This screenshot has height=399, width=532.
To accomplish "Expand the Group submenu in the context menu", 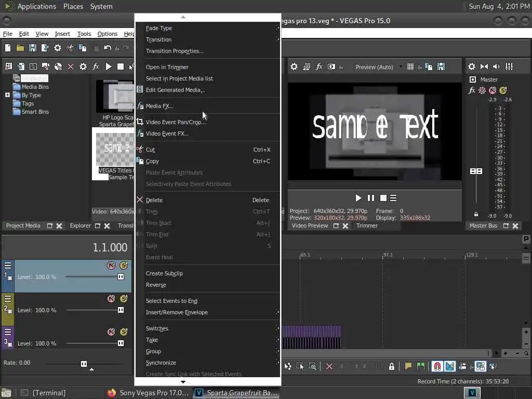I will click(208, 352).
